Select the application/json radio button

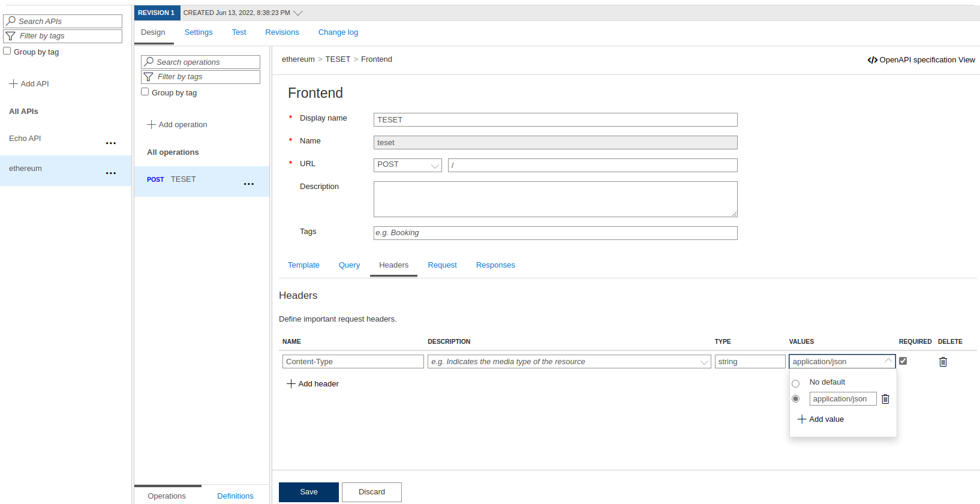(x=796, y=399)
